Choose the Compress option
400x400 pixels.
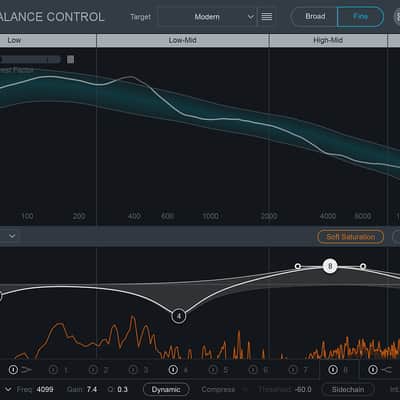click(218, 389)
